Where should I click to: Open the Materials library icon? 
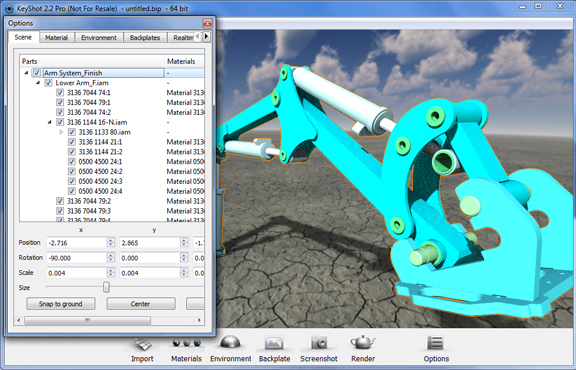coord(187,343)
